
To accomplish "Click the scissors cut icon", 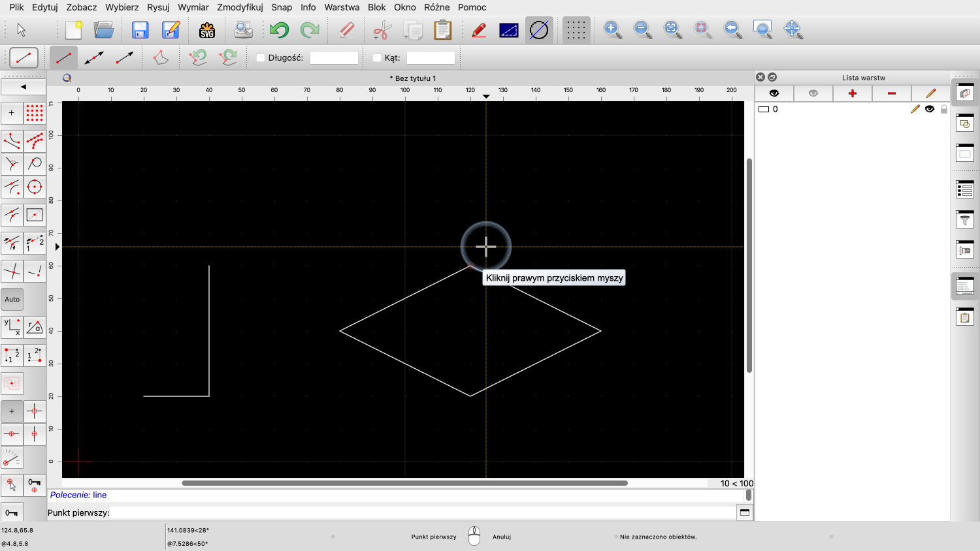I will tap(382, 30).
